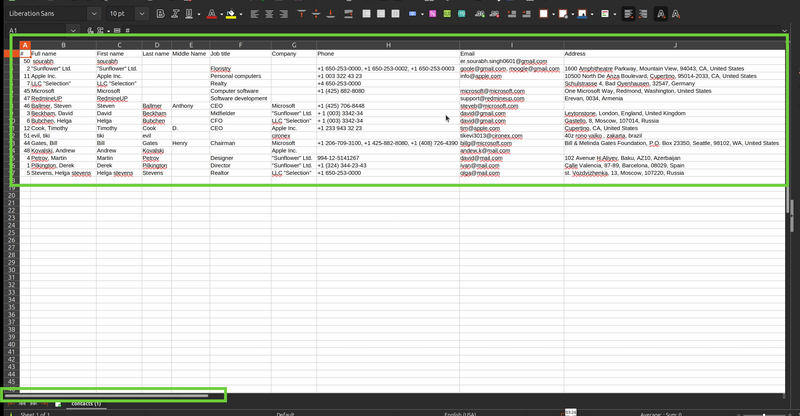Screen dimensions: 800x416
Task: Toggle bold formatting in toolbar
Action: (160, 14)
